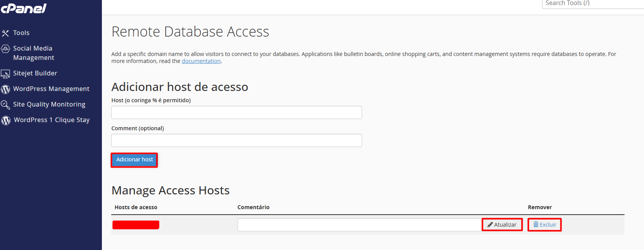Click the WordPress Management logo icon
The image size is (644, 250).
click(5, 89)
